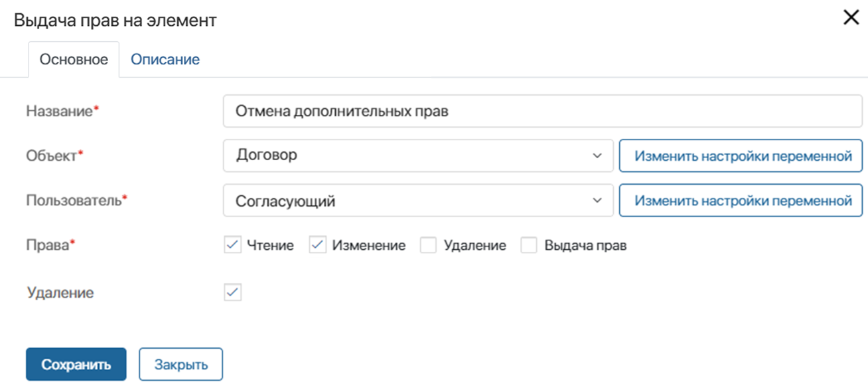Viewport: 868px width, 386px height.
Task: Click the Закрыть button
Action: (181, 365)
